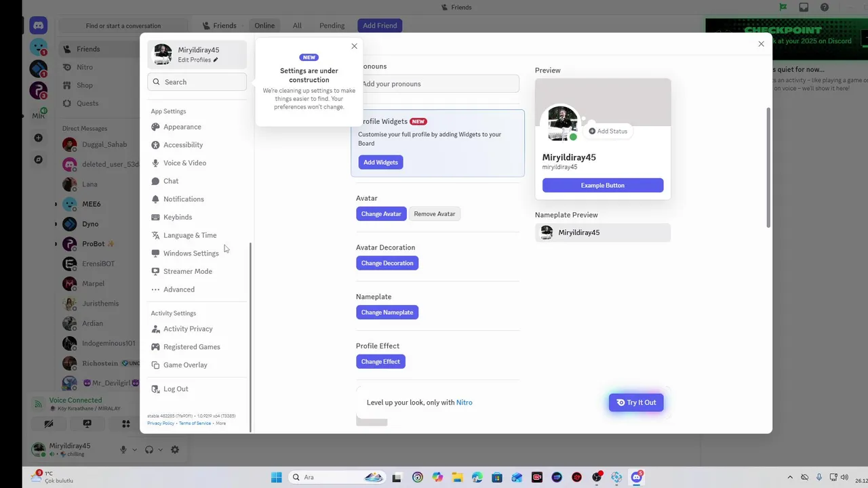Expand the headphones output options arrow

coord(161,449)
